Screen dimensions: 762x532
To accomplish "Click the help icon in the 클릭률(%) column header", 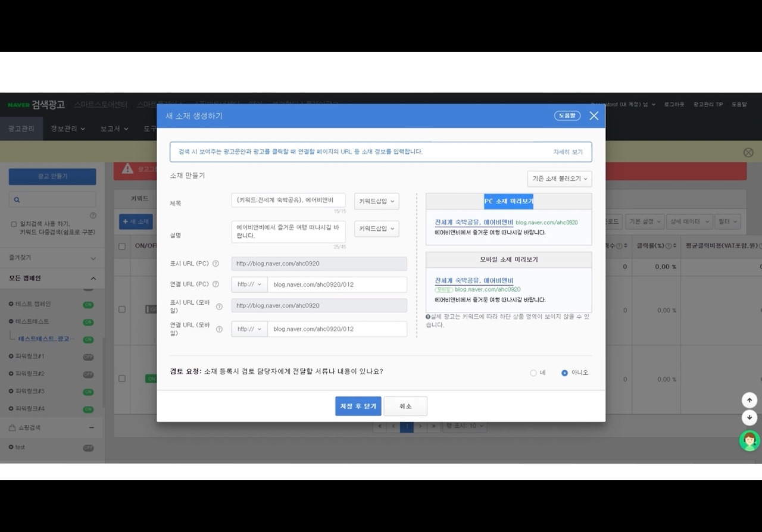I will click(669, 246).
